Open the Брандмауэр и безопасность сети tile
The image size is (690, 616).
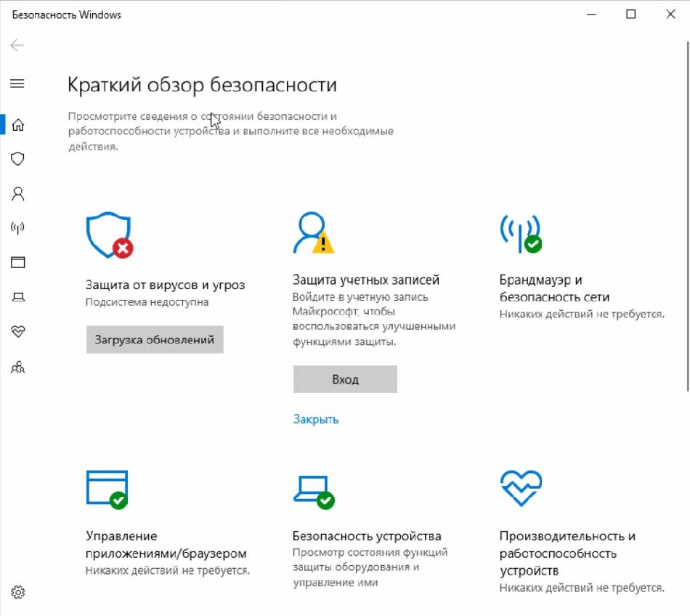[x=554, y=288]
